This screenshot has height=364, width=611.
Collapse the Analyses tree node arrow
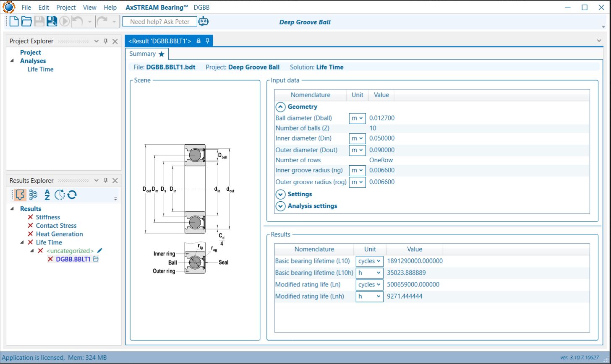[12, 61]
